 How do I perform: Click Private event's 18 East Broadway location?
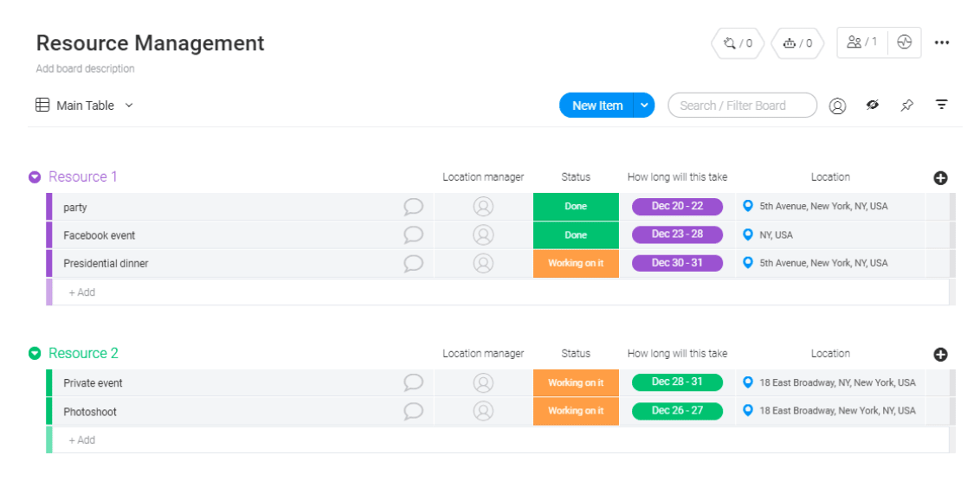(830, 382)
